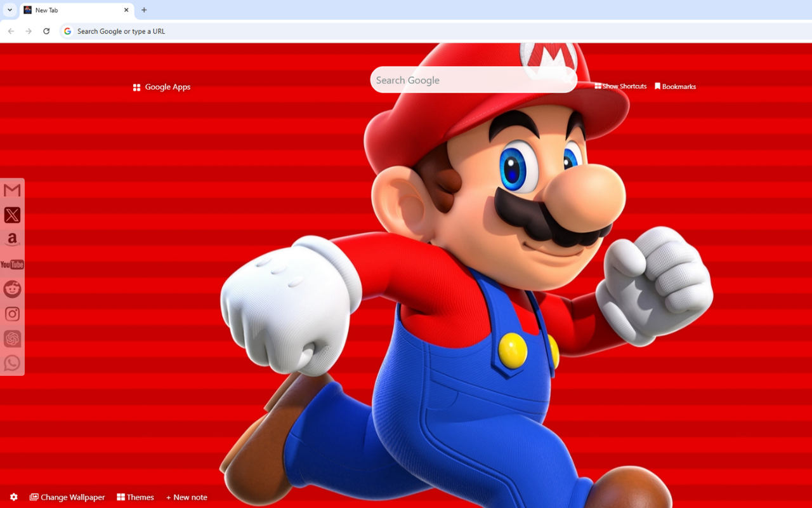
Task: Add a New note
Action: 187,497
